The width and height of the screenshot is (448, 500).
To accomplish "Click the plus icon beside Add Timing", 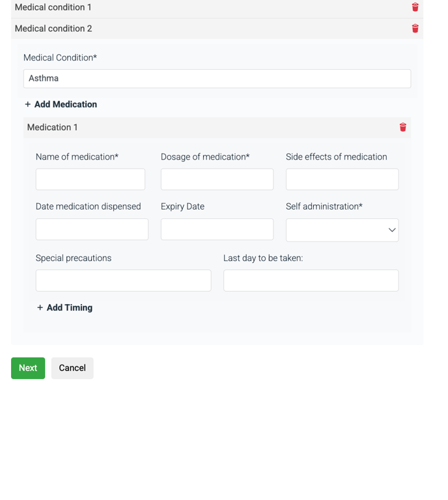I will tap(40, 307).
